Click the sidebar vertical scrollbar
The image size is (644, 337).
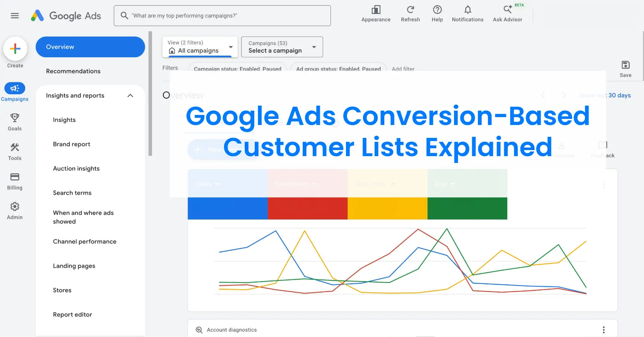(150, 93)
